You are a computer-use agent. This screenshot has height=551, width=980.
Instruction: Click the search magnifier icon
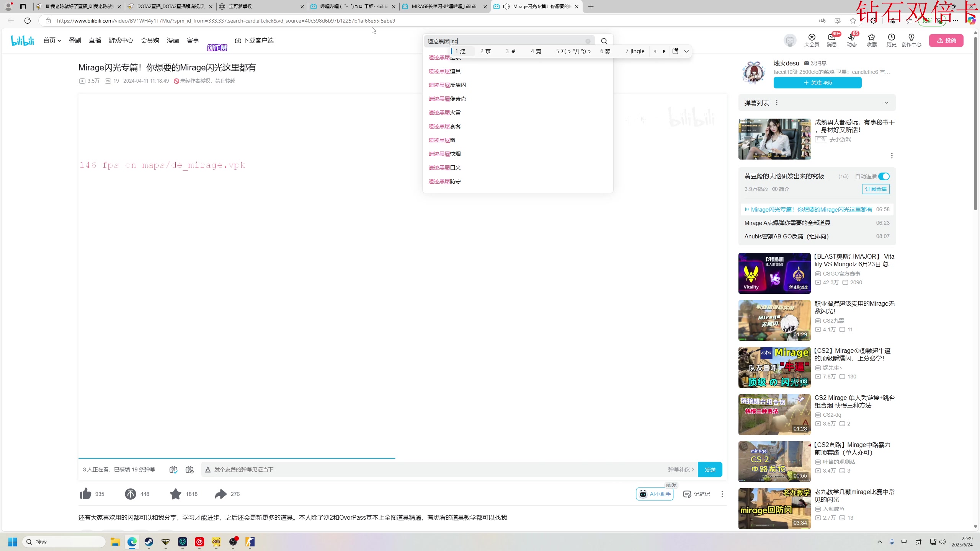point(604,41)
